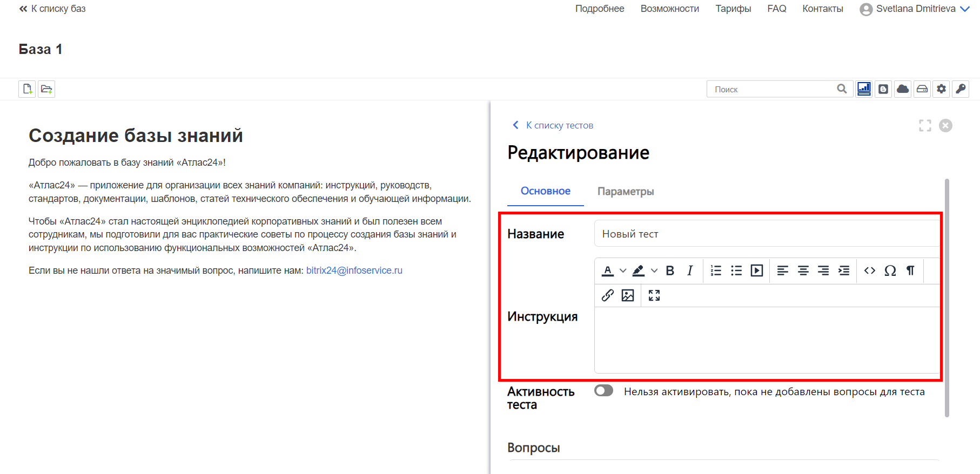The width and height of the screenshot is (980, 474).
Task: Click the highlight marker icon
Action: pos(639,271)
